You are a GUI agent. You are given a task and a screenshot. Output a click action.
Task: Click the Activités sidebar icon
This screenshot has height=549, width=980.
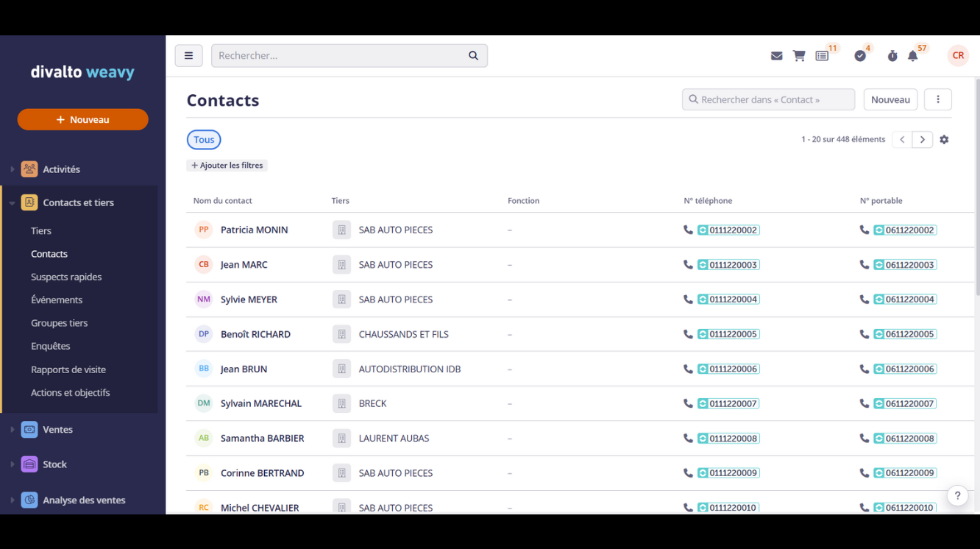[x=29, y=169]
